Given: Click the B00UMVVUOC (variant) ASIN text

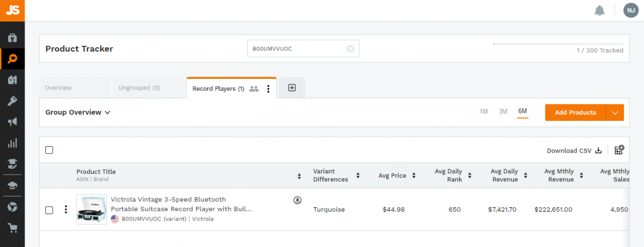Looking at the screenshot, I should (154, 219).
